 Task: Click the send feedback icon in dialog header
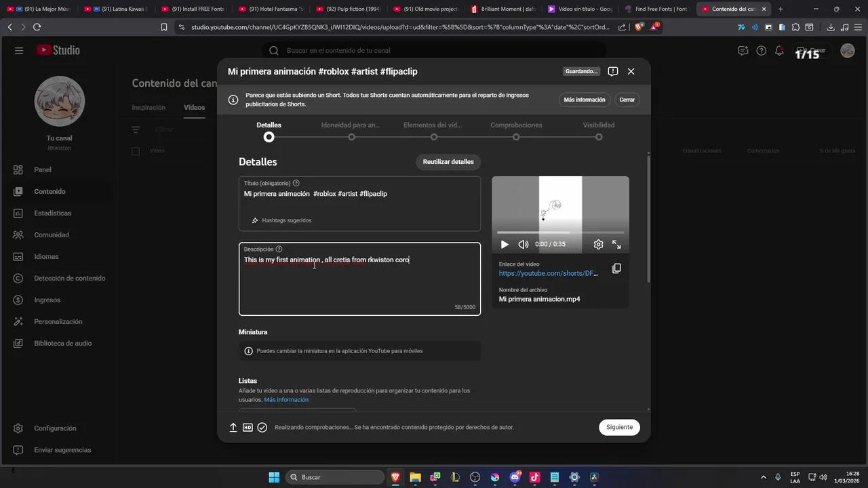tap(613, 71)
